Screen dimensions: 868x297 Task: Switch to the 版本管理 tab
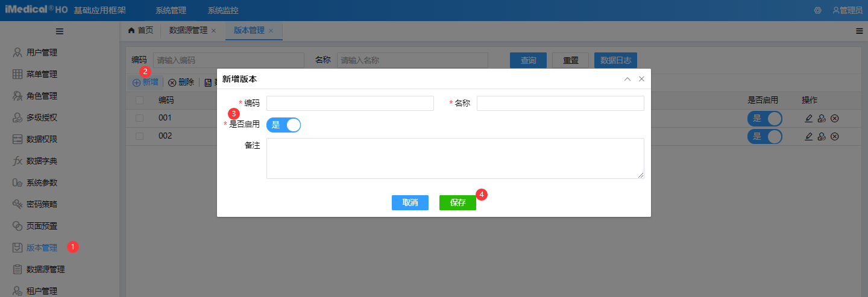coord(249,30)
